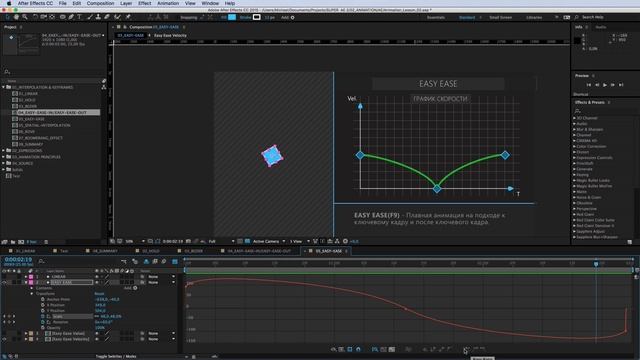The height and width of the screenshot is (360, 640).
Task: Select the Roto Brush tool
Action: coord(118,17)
